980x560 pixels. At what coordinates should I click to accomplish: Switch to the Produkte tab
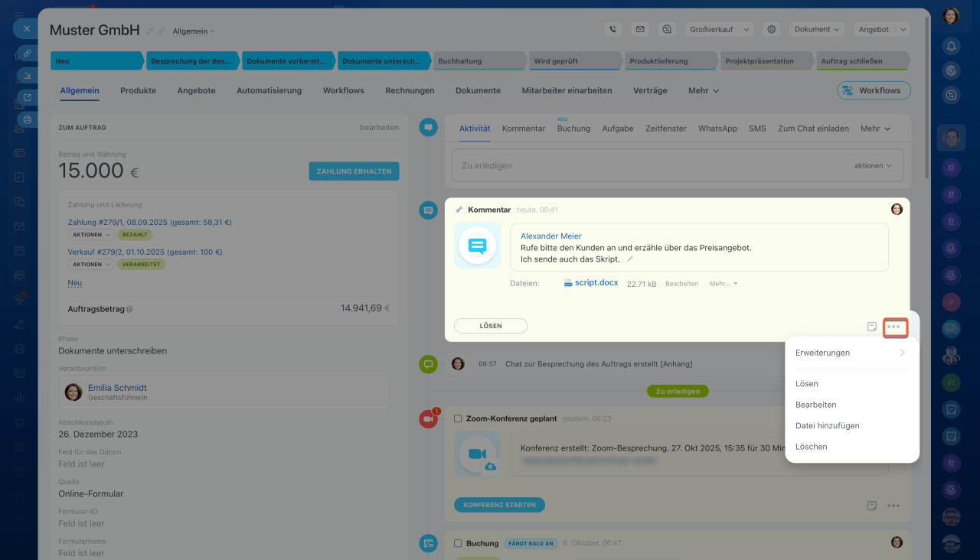(138, 90)
